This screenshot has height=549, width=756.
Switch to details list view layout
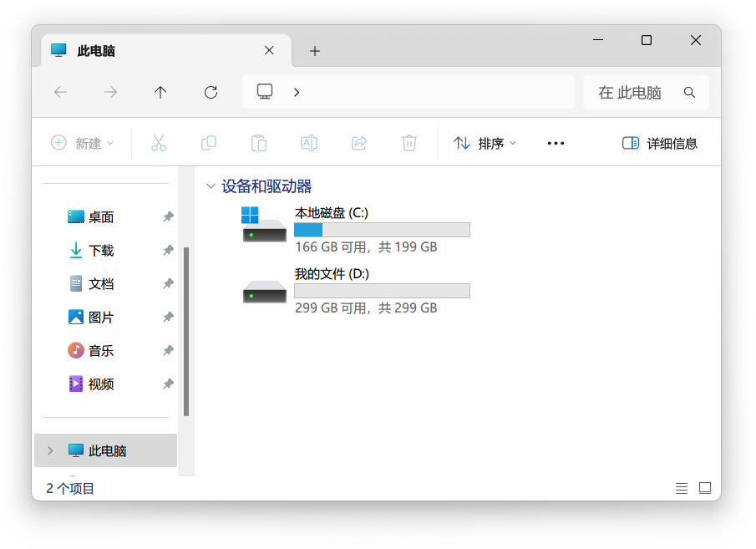click(x=682, y=488)
